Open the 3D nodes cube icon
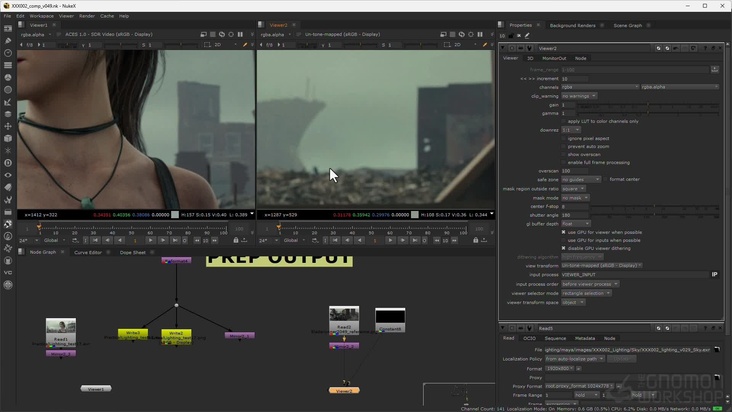The width and height of the screenshot is (732, 412). coord(8,138)
